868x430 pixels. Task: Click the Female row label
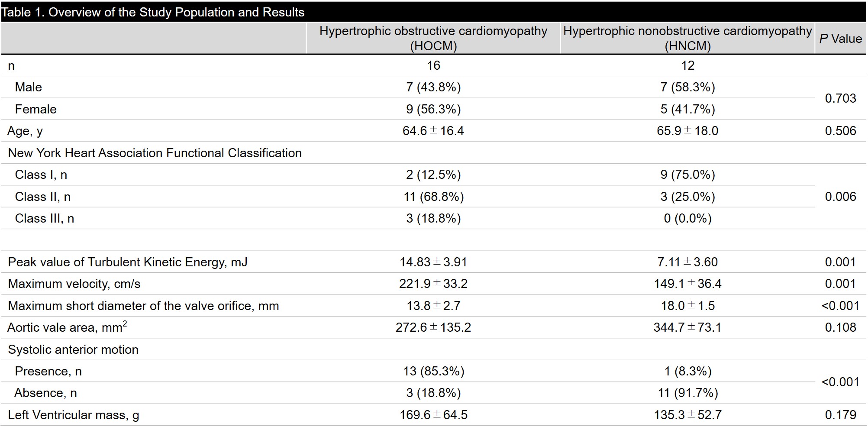35,109
